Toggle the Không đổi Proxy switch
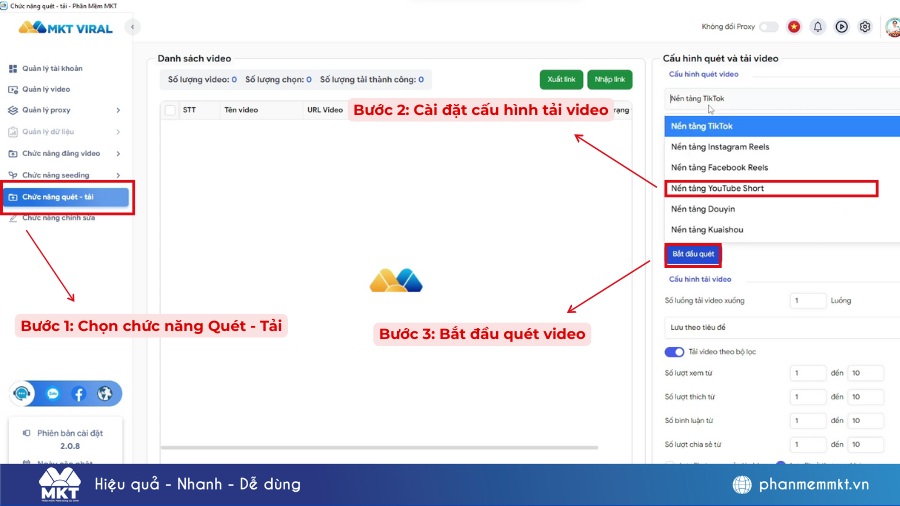 769,27
